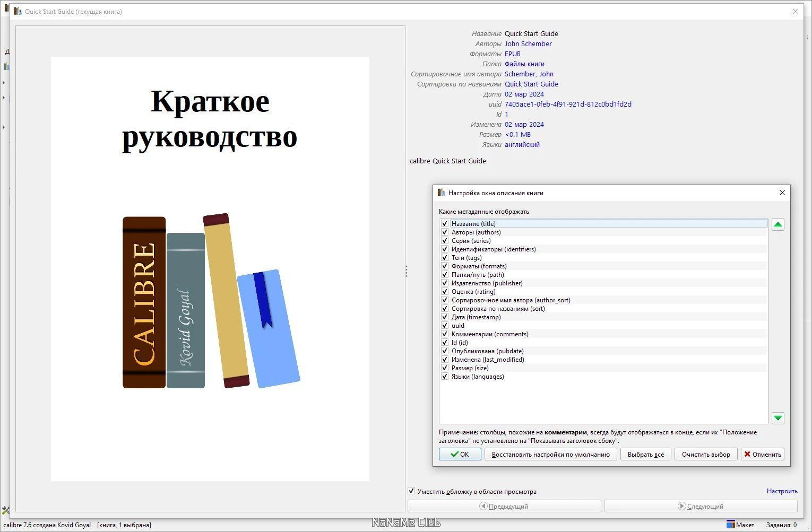Uncheck the Серия (series) checkbox
Viewport: 812px width, 532px height.
coord(445,241)
